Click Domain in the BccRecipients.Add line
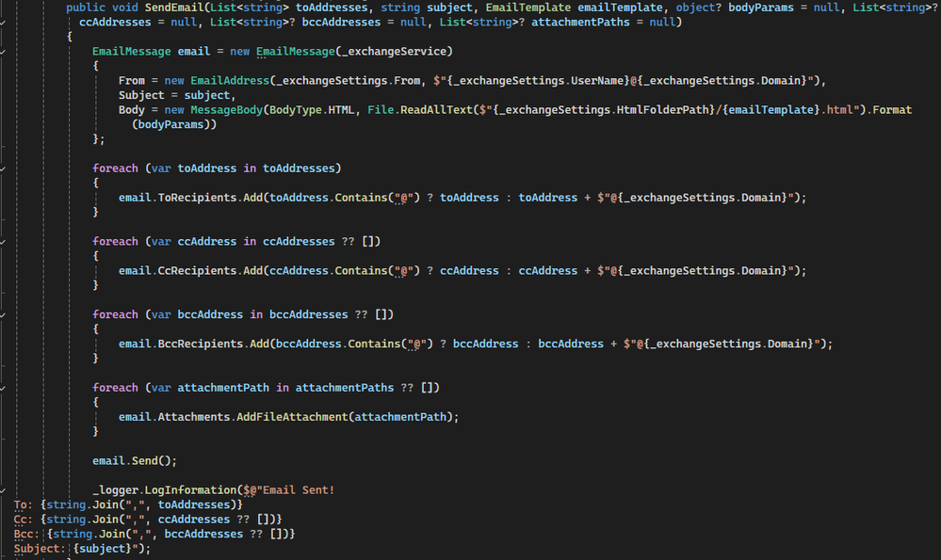The height and width of the screenshot is (560, 941). (787, 344)
